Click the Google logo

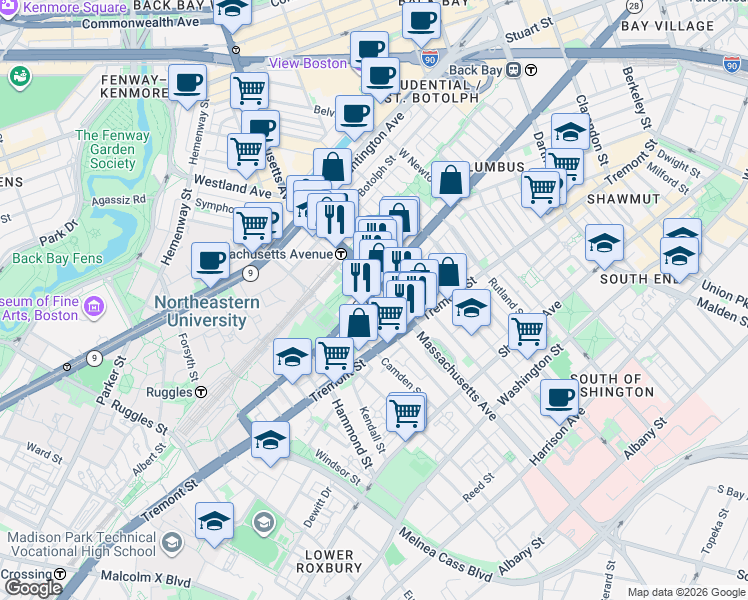tap(34, 588)
